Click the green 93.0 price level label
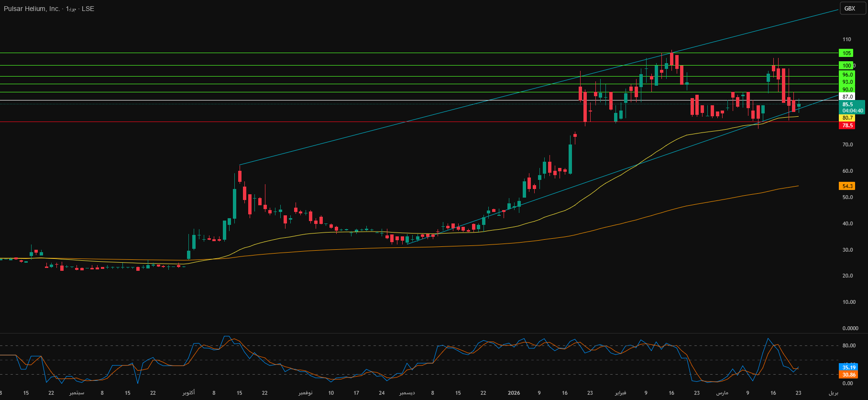 pos(847,82)
